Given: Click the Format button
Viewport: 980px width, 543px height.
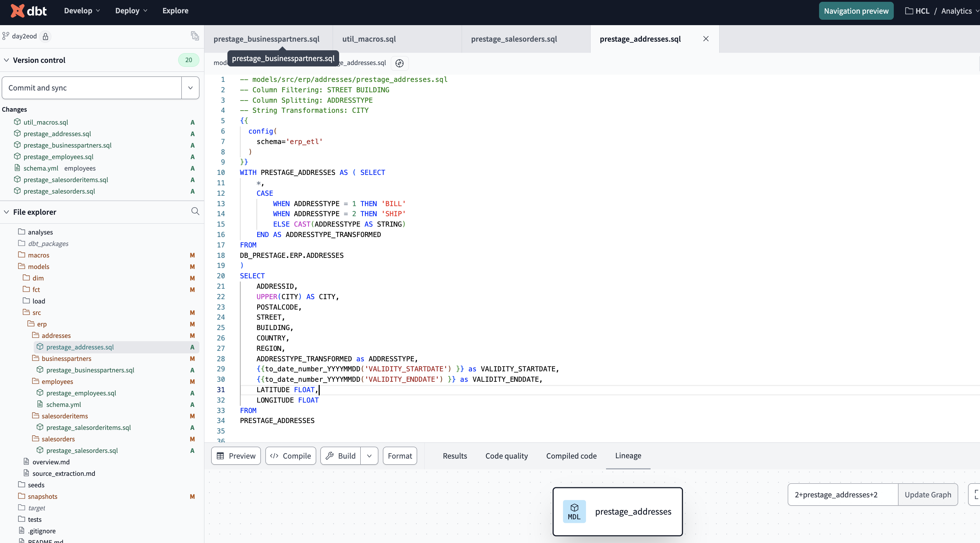Looking at the screenshot, I should pos(400,455).
